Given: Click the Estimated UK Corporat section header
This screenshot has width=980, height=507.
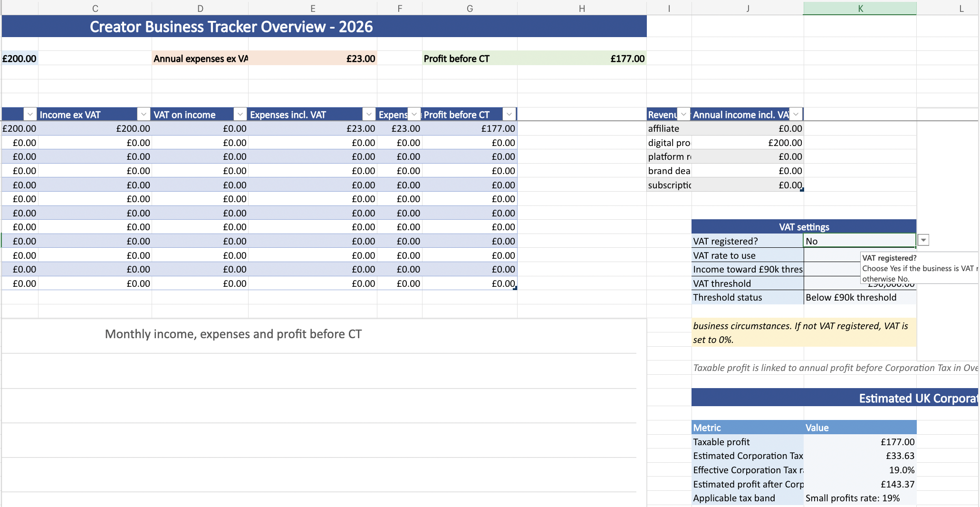Looking at the screenshot, I should pyautogui.click(x=835, y=398).
